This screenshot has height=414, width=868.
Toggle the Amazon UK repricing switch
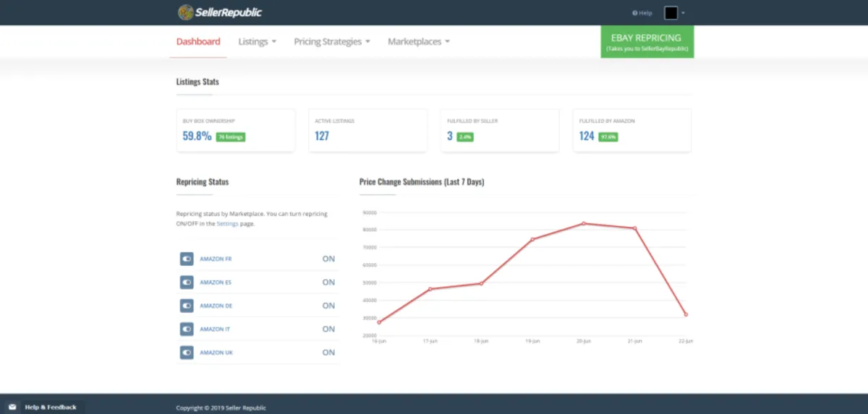(186, 353)
